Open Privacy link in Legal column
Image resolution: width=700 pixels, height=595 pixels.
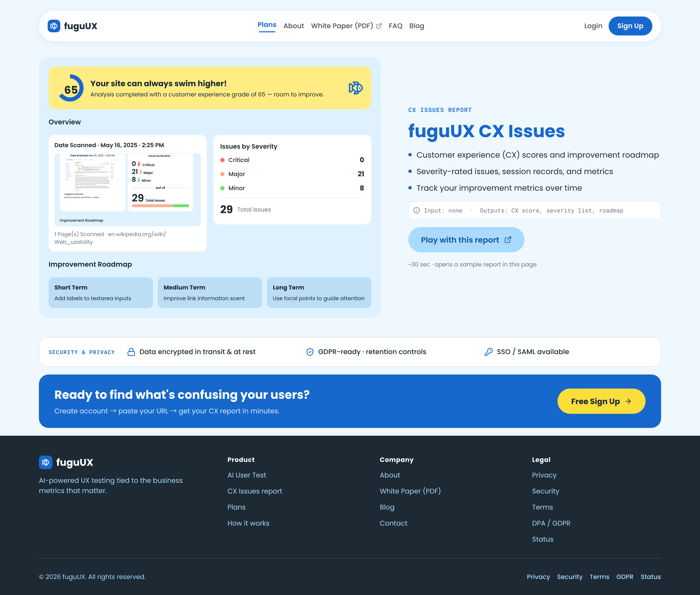click(544, 475)
